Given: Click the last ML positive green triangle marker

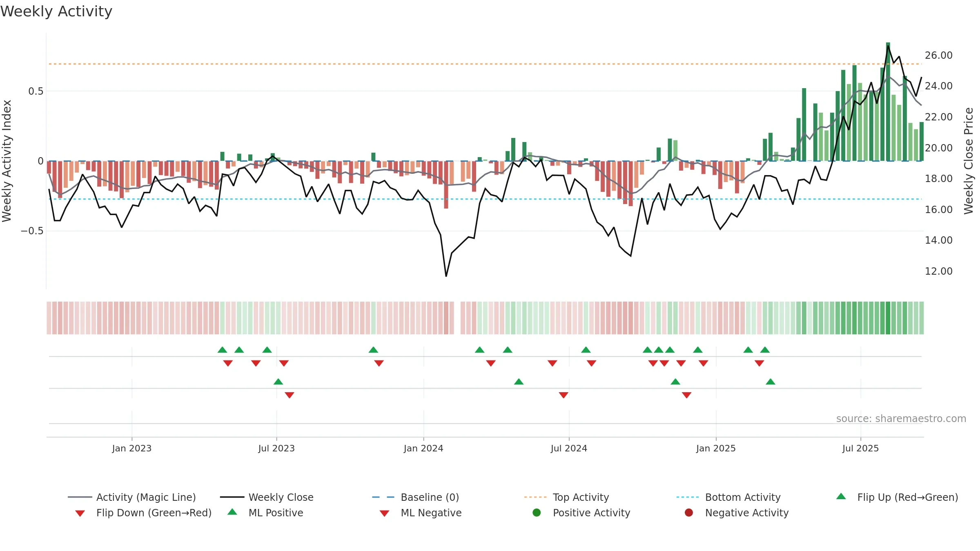Looking at the screenshot, I should click(x=771, y=382).
